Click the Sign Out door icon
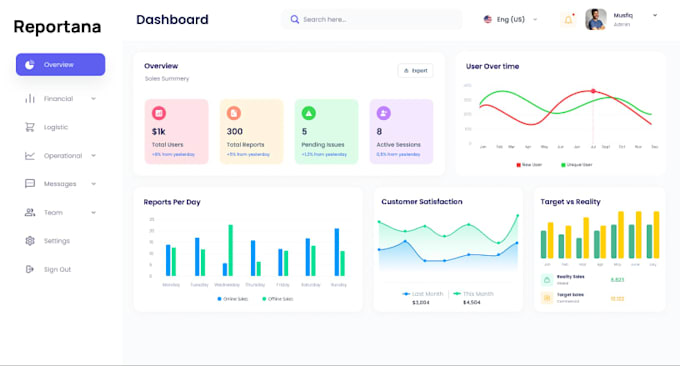680x366 pixels. [29, 269]
